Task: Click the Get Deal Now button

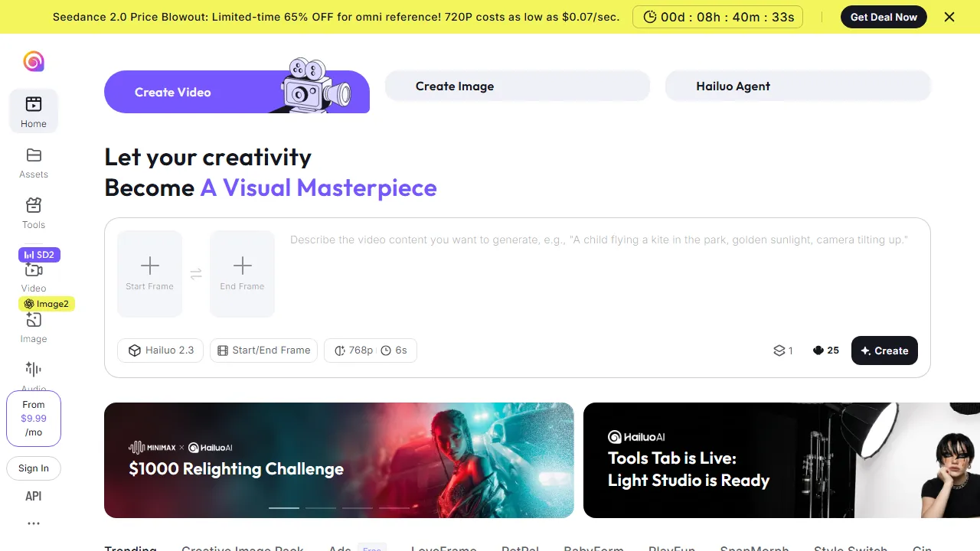Action: click(884, 17)
